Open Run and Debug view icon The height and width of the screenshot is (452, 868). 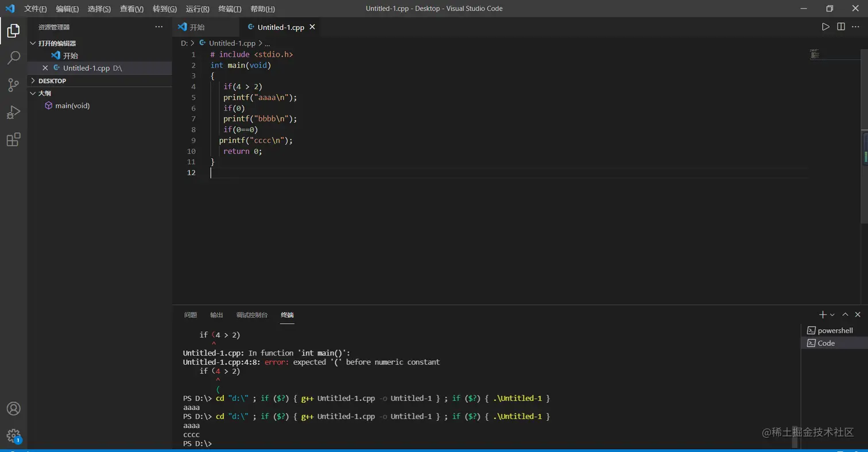(x=13, y=112)
